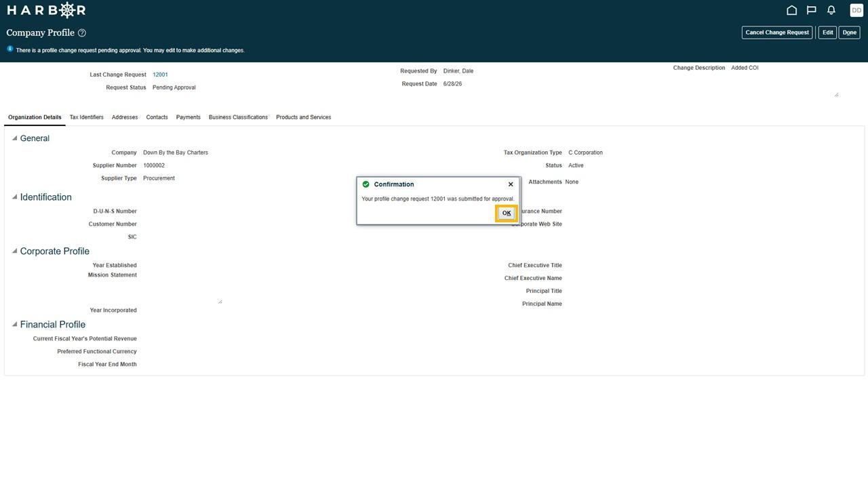
Task: Open the Home icon in header
Action: [791, 10]
